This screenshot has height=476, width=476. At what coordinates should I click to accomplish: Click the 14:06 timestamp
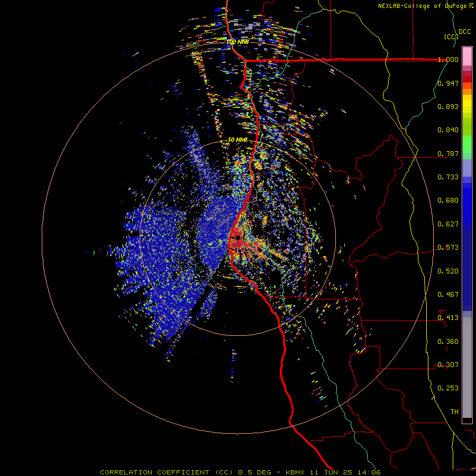tap(369, 472)
